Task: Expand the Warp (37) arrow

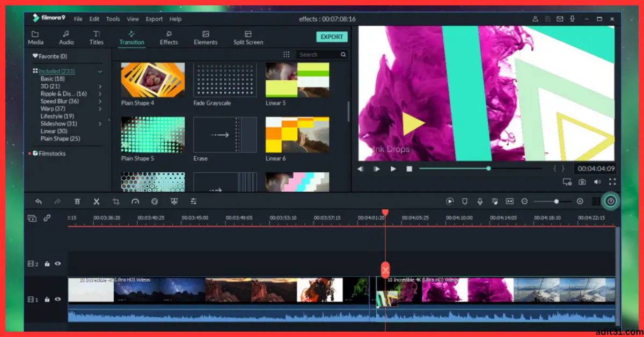Action: (x=100, y=109)
